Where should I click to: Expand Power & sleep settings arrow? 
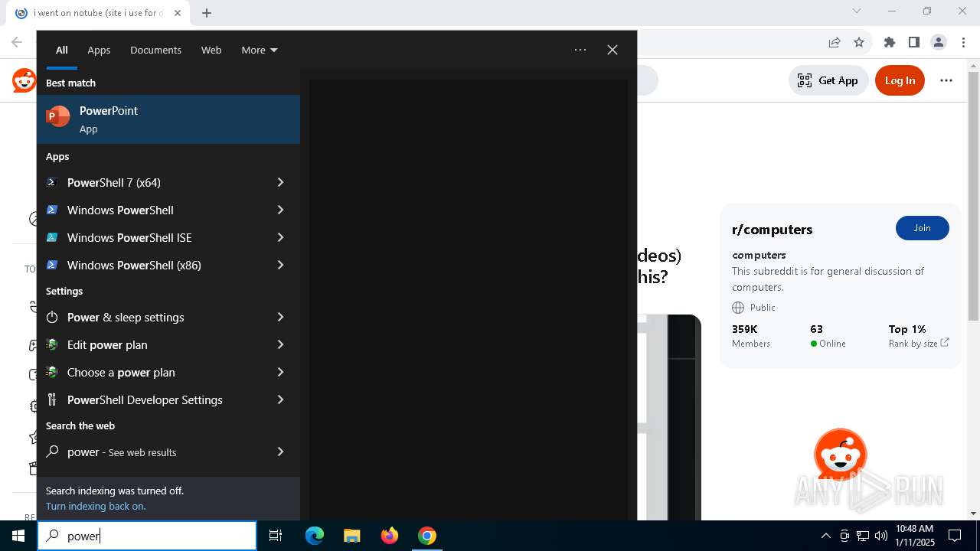(x=280, y=317)
